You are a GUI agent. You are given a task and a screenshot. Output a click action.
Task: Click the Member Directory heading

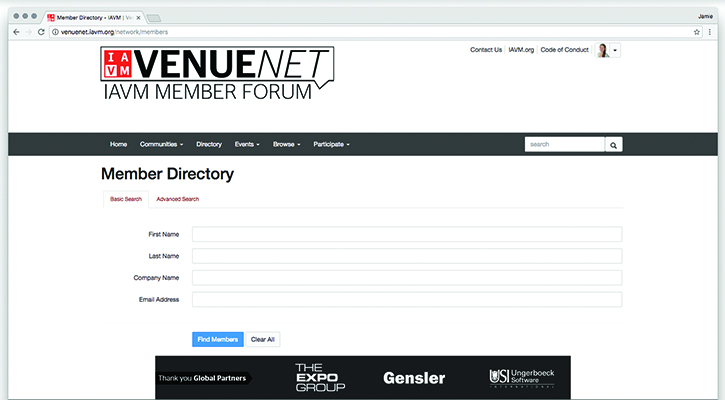click(x=167, y=174)
